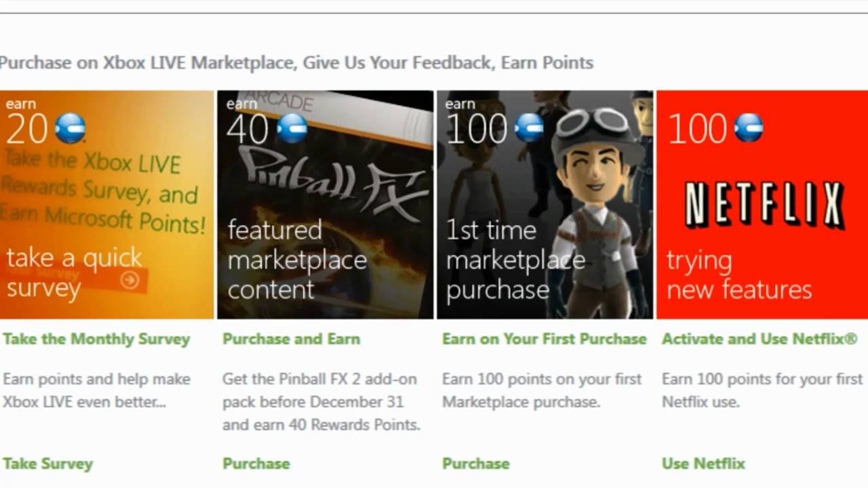Screen dimensions: 868x488
Task: Open the Purchase and Earn heading link
Action: pos(292,339)
